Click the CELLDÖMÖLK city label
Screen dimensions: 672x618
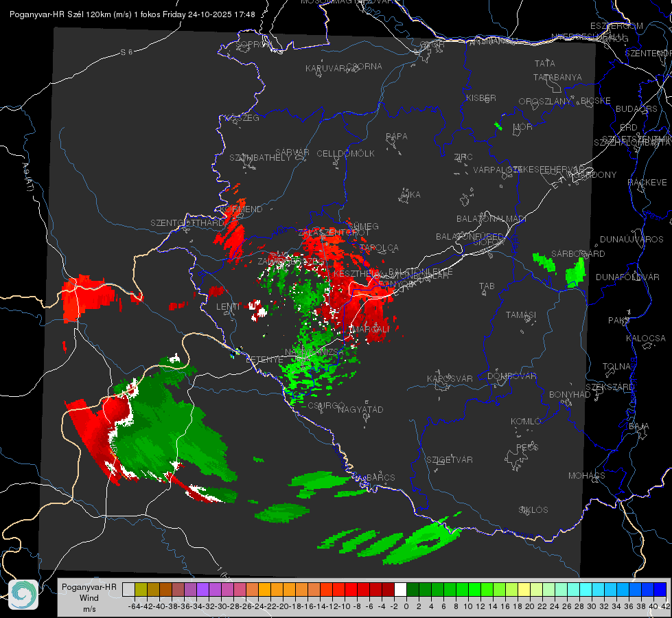click(345, 154)
